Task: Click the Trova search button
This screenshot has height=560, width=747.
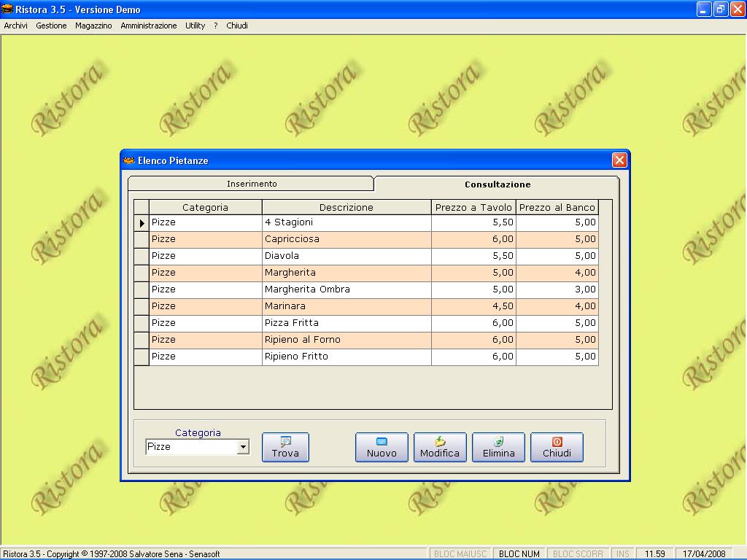Action: click(285, 447)
